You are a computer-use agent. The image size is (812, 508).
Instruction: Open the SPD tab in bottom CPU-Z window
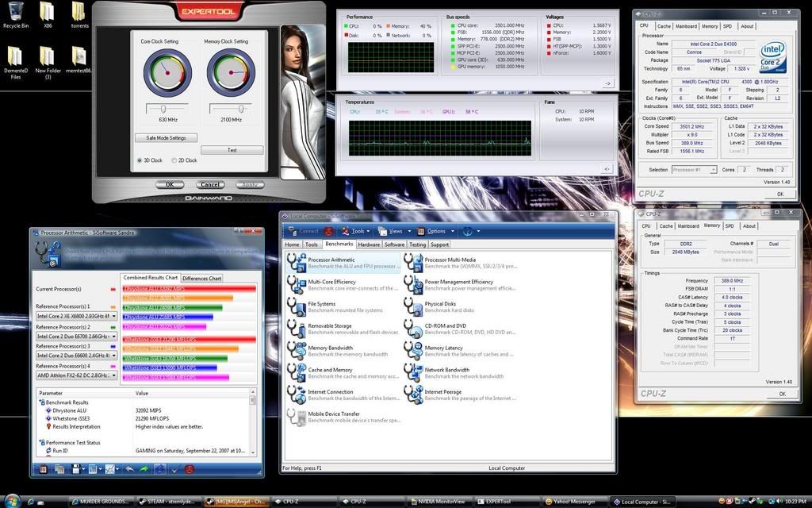(730, 226)
